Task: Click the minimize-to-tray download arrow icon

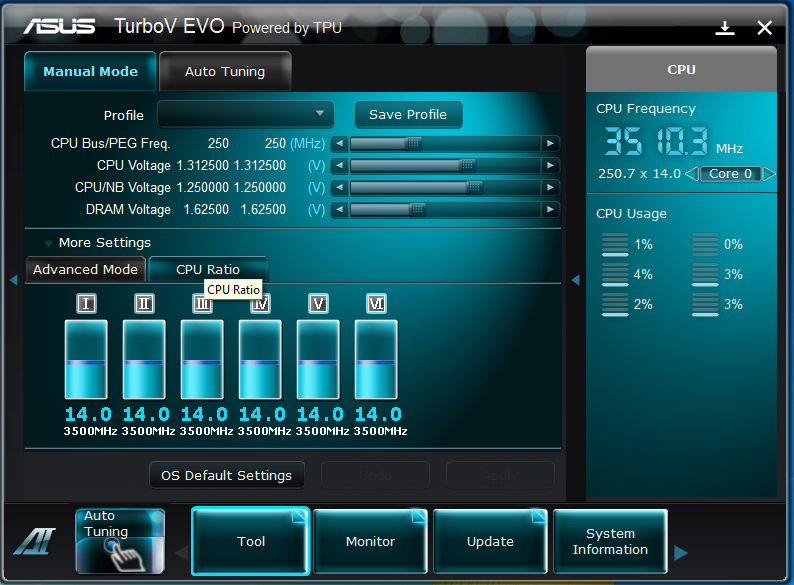Action: (725, 28)
